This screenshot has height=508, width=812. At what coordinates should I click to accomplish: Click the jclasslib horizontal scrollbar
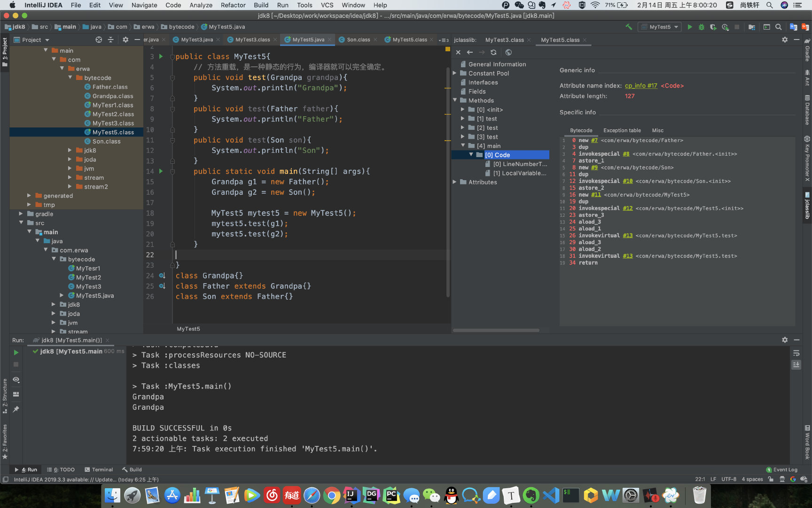(x=496, y=330)
